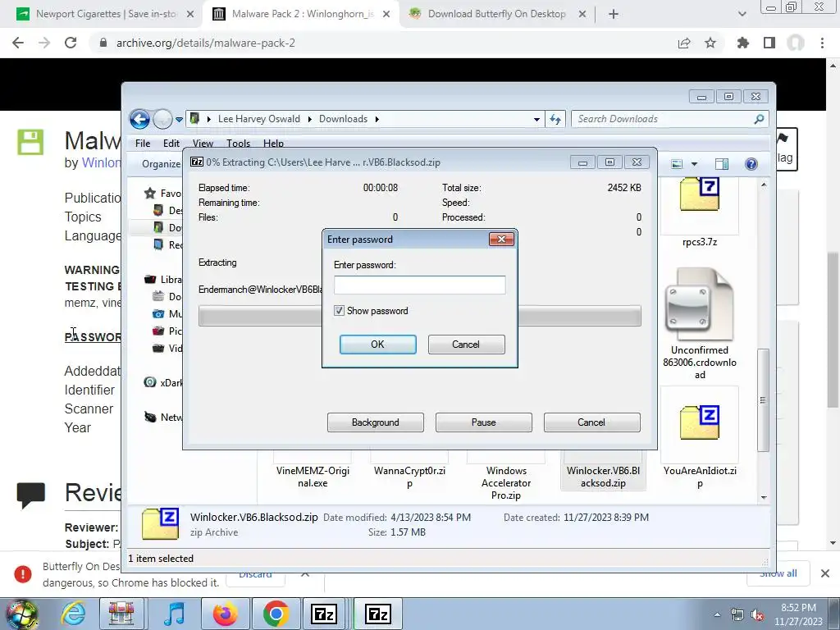Screen dimensions: 840x630
Task: Click the extraction progress bar
Action: point(419,316)
